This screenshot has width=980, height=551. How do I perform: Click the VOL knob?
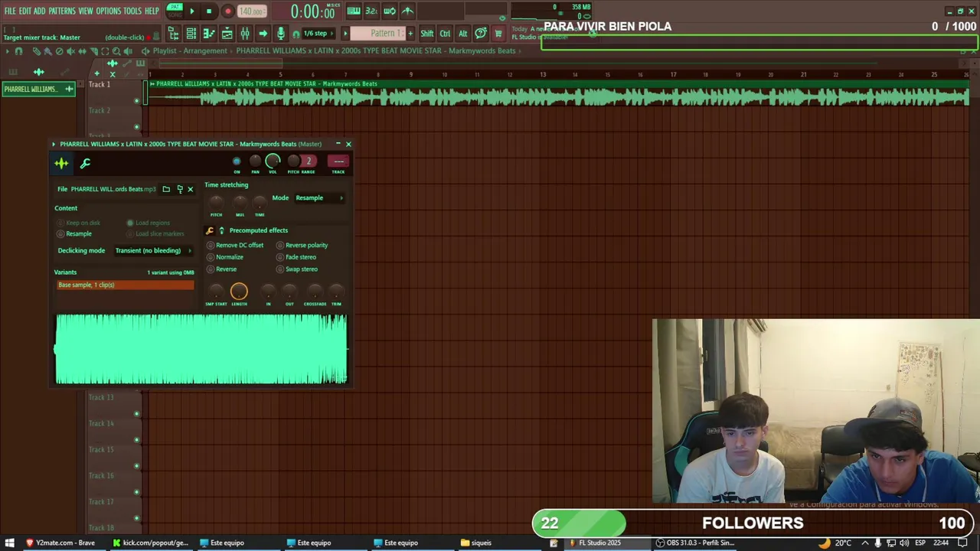click(x=273, y=161)
